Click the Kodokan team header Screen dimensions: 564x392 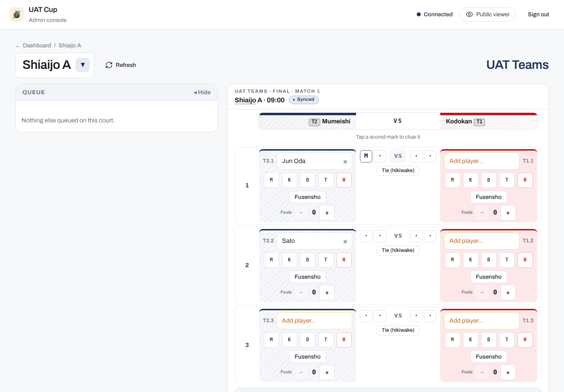pyautogui.click(x=488, y=121)
